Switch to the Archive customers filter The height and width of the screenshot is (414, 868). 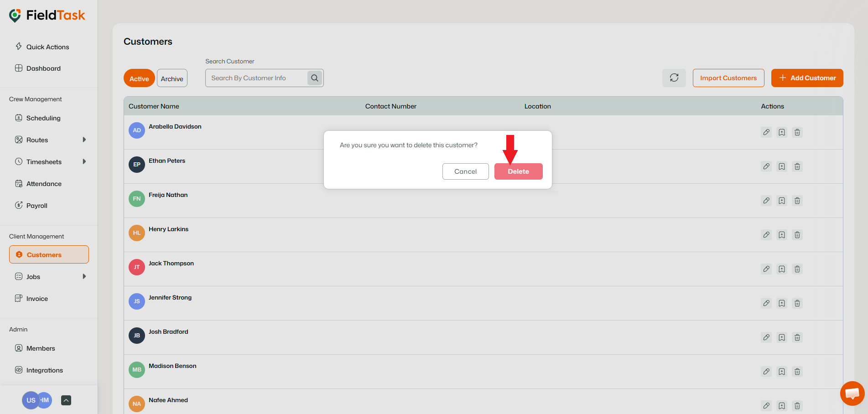tap(172, 78)
